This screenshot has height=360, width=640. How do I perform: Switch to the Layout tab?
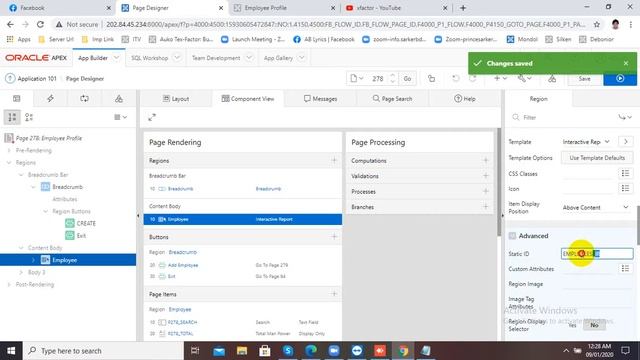pyautogui.click(x=176, y=99)
